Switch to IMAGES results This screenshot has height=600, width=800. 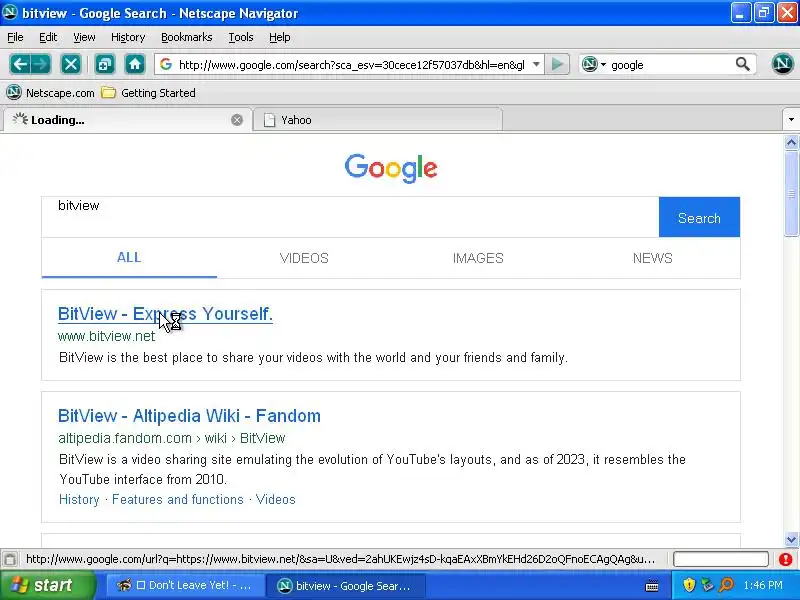pyautogui.click(x=478, y=258)
